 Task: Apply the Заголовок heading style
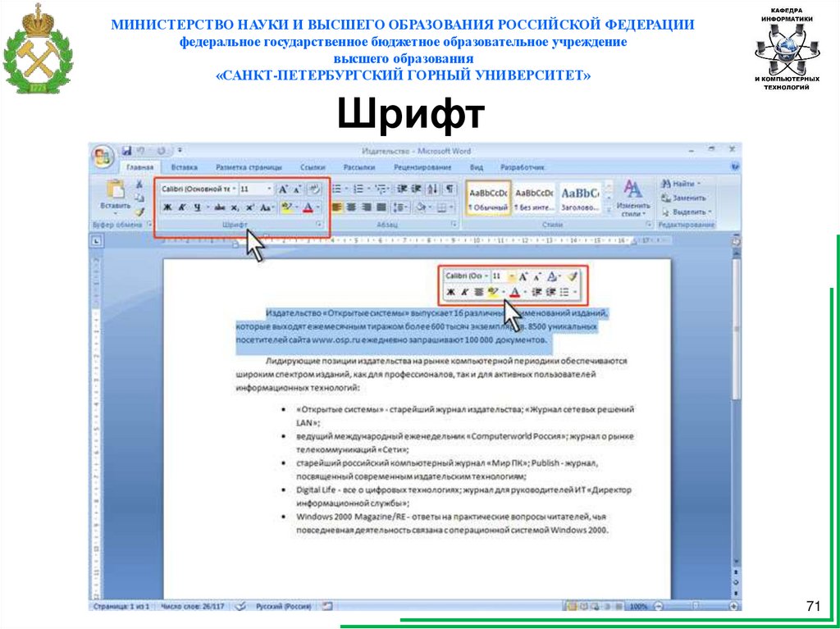[x=580, y=198]
